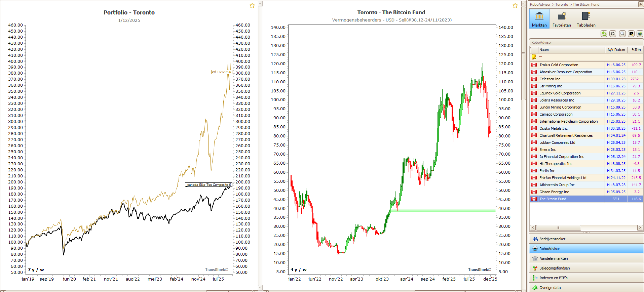Pin the side panel with pushpin icon
This screenshot has width=644, height=292.
pyautogui.click(x=640, y=4)
